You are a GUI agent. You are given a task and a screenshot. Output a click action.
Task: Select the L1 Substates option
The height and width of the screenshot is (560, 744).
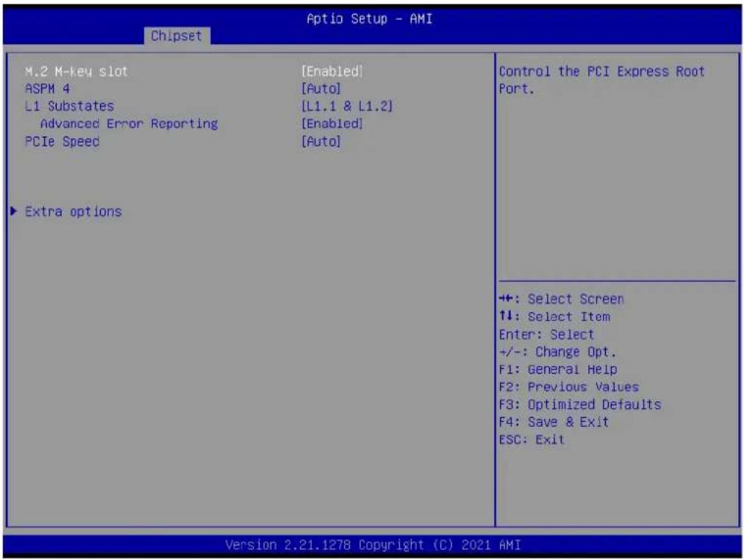[x=69, y=107]
